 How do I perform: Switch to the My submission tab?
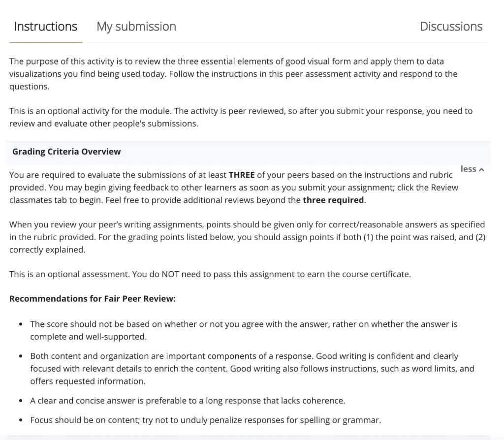tap(136, 27)
